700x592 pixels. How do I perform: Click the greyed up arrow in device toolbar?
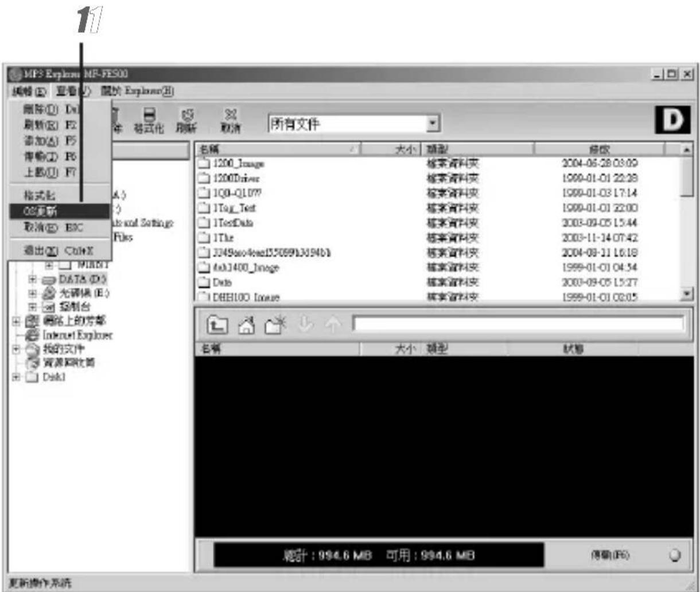(x=333, y=325)
